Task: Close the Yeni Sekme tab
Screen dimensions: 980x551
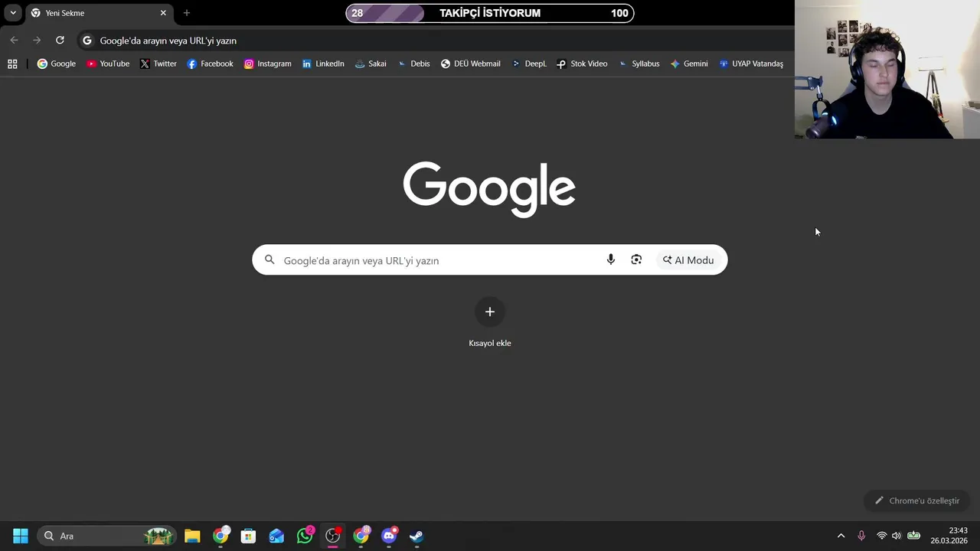Action: 163,13
